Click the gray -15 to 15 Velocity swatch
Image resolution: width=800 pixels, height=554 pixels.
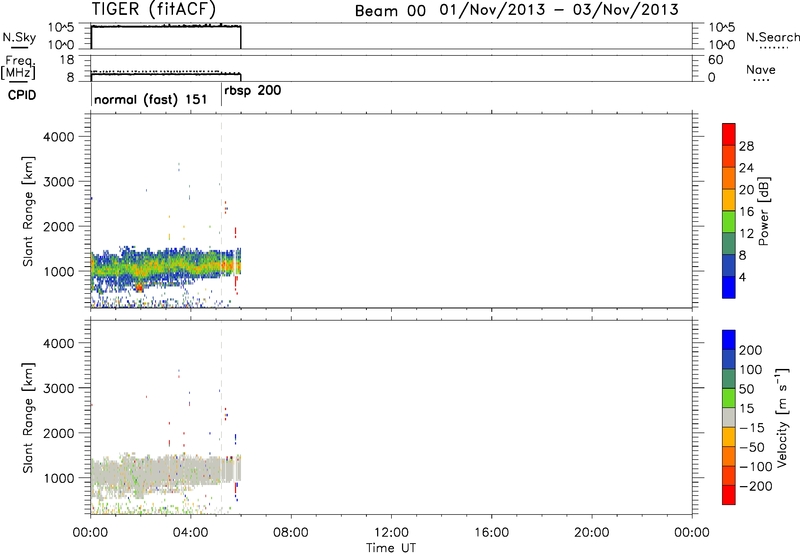[x=729, y=417]
